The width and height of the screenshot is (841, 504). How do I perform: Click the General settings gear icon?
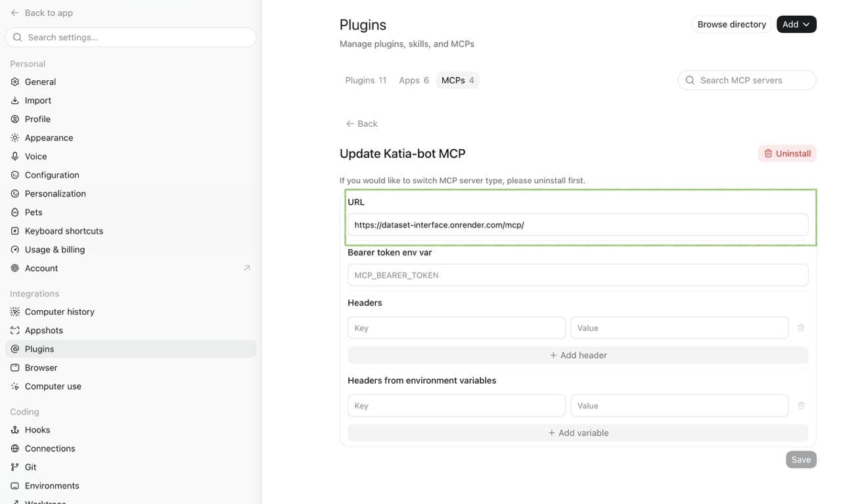click(15, 81)
